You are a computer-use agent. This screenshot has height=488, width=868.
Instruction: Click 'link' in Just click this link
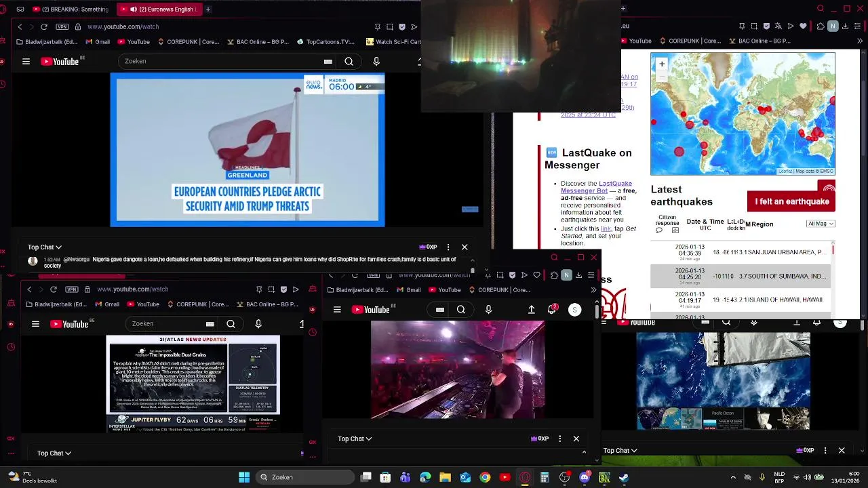pos(606,229)
